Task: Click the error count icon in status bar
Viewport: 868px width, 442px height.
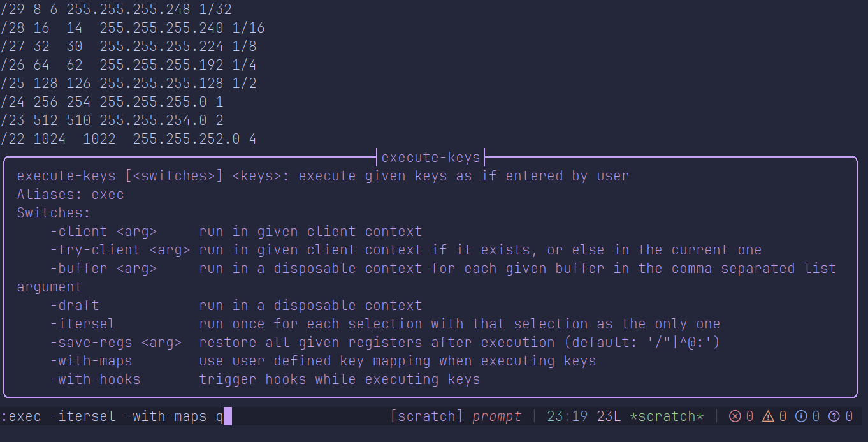Action: 735,416
